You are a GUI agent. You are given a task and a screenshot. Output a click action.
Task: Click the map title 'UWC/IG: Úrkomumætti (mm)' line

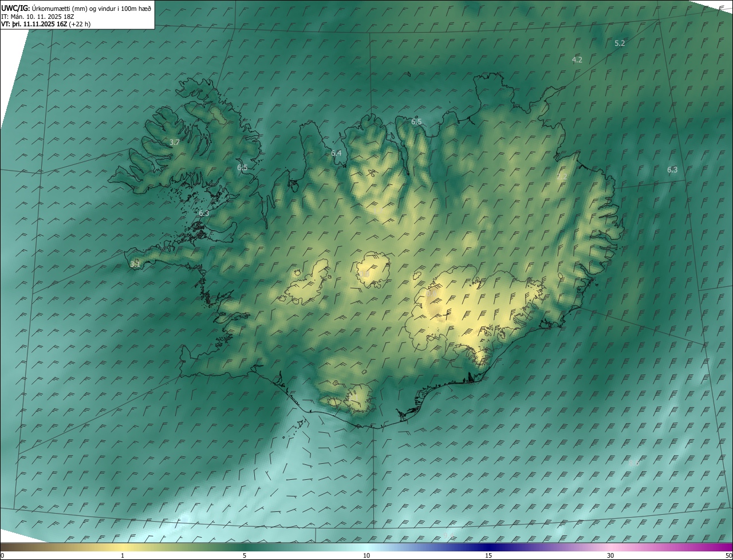[x=76, y=8]
